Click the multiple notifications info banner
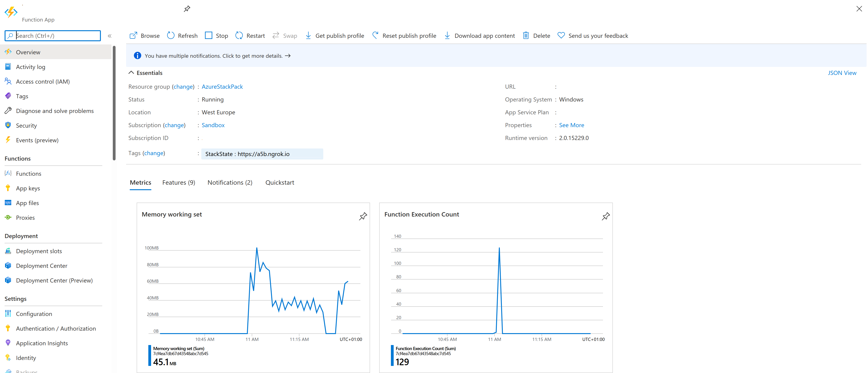Viewport: 868px width, 373px height. [496, 55]
